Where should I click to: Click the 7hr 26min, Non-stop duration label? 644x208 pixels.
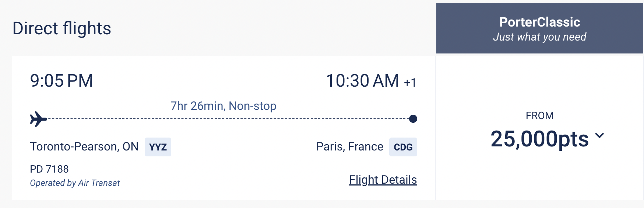click(x=223, y=106)
